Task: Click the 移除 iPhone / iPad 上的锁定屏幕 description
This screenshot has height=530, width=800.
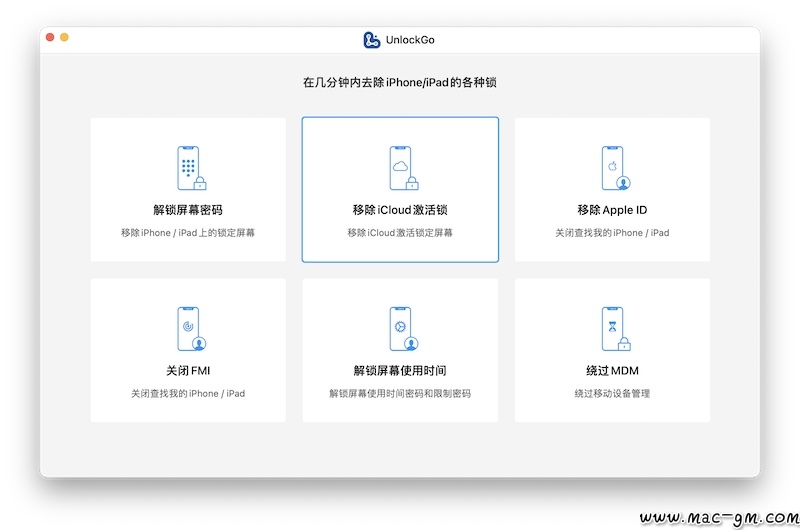Action: (x=188, y=233)
